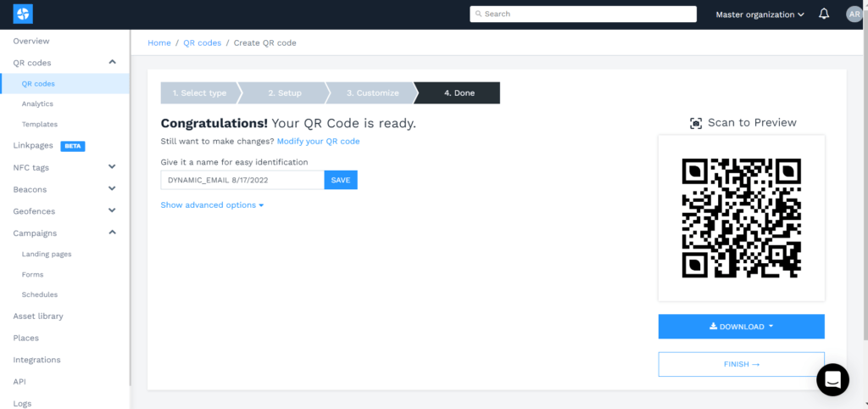Image resolution: width=868 pixels, height=409 pixels.
Task: Go to step 1. Select type
Action: click(x=199, y=93)
